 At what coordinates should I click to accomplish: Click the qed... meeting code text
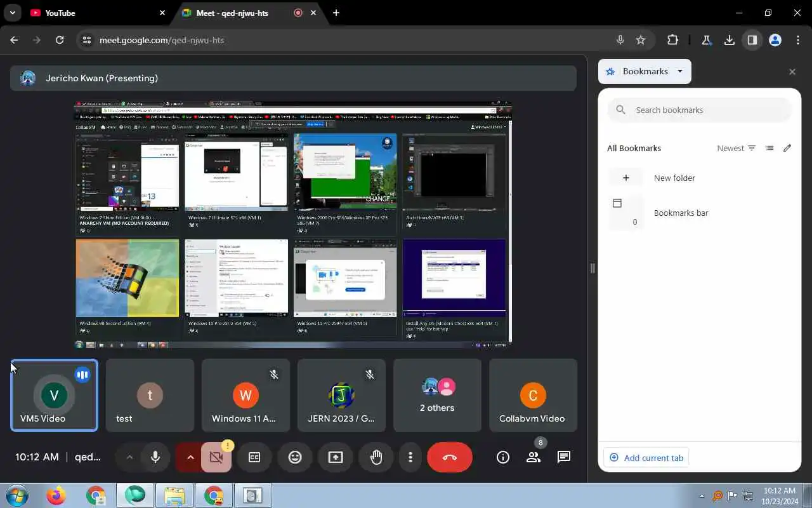(88, 457)
